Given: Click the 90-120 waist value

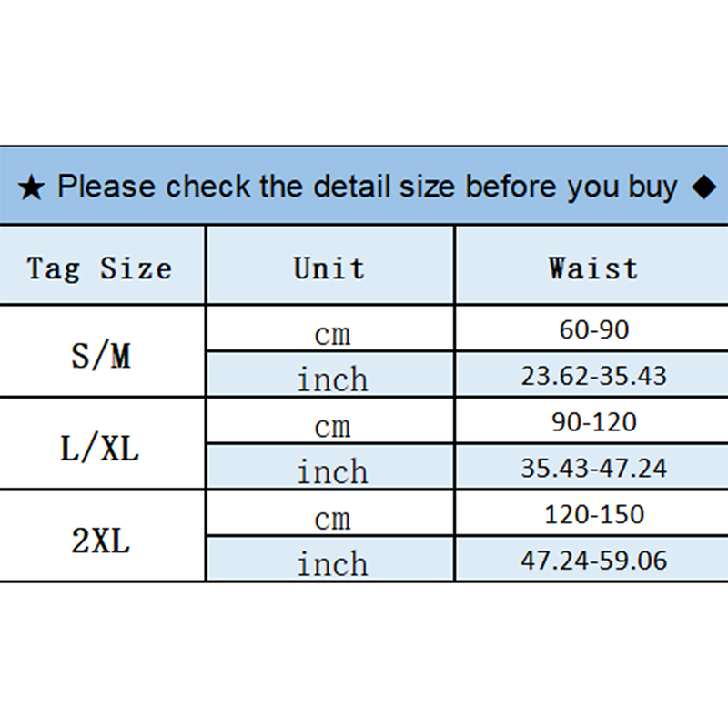Looking at the screenshot, I should click(593, 422).
